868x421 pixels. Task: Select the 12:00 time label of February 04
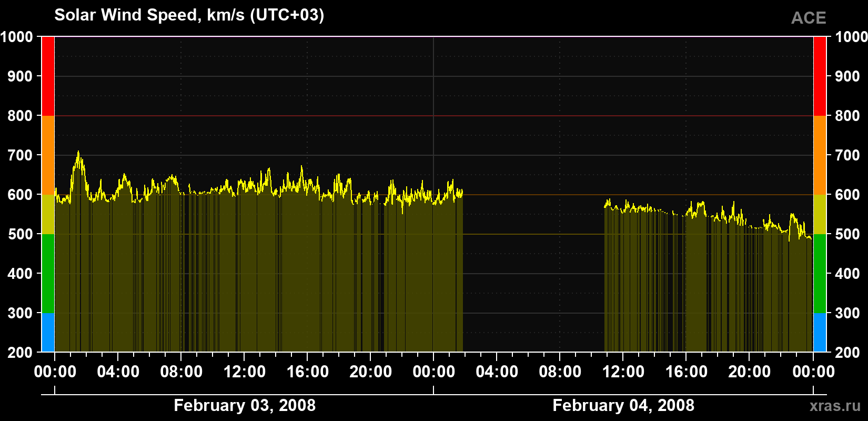pos(623,372)
